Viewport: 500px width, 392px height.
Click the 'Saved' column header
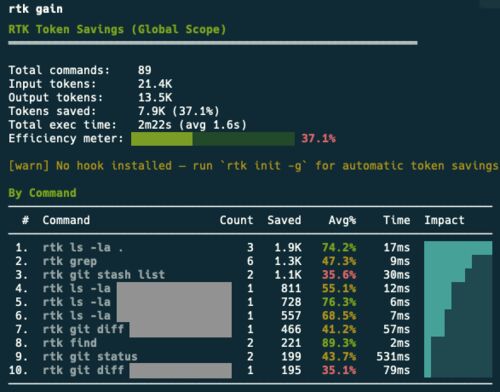(x=284, y=220)
